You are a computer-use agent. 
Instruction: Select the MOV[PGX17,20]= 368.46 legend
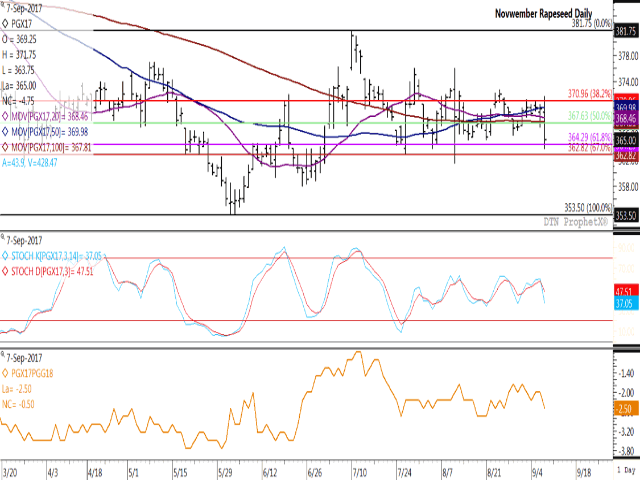point(49,116)
